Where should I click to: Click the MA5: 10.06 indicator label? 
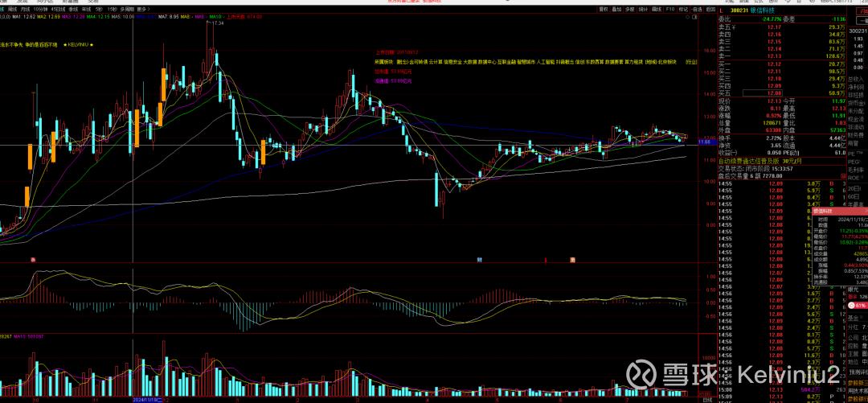pyautogui.click(x=123, y=17)
